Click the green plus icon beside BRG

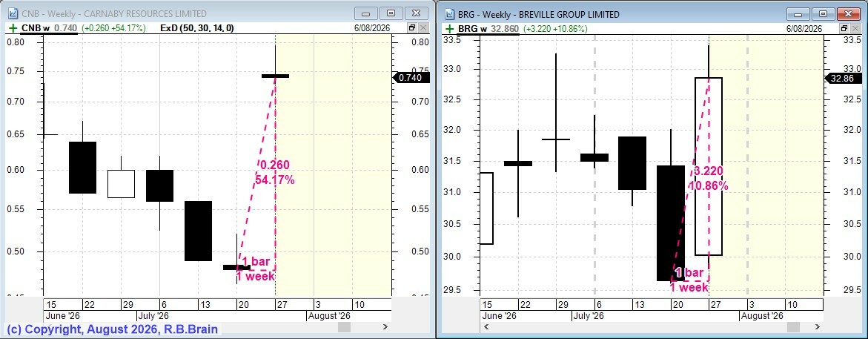tap(448, 28)
